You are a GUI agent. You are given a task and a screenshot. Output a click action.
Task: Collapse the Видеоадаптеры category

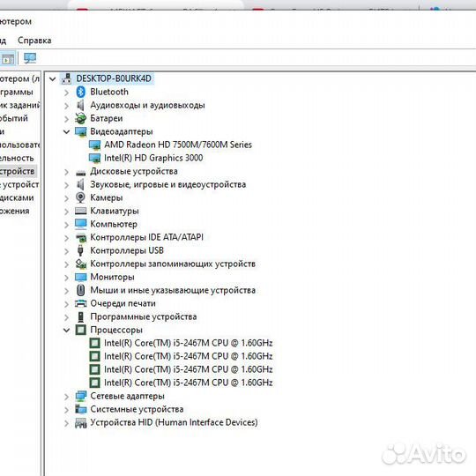coord(66,131)
